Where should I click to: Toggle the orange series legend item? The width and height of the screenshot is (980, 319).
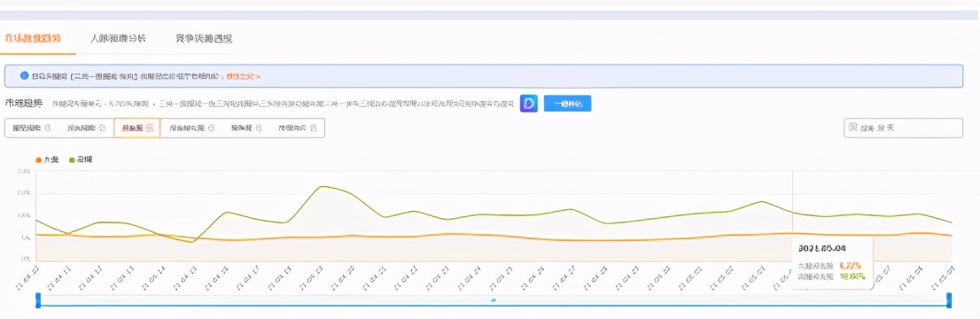[x=48, y=160]
